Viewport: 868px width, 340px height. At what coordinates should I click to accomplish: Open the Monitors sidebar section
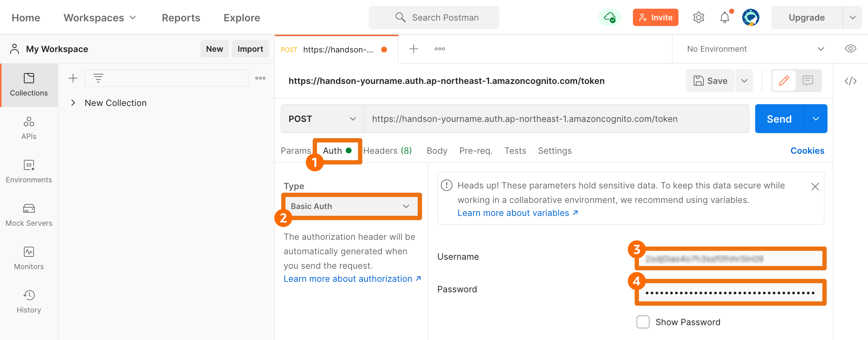pos(29,258)
